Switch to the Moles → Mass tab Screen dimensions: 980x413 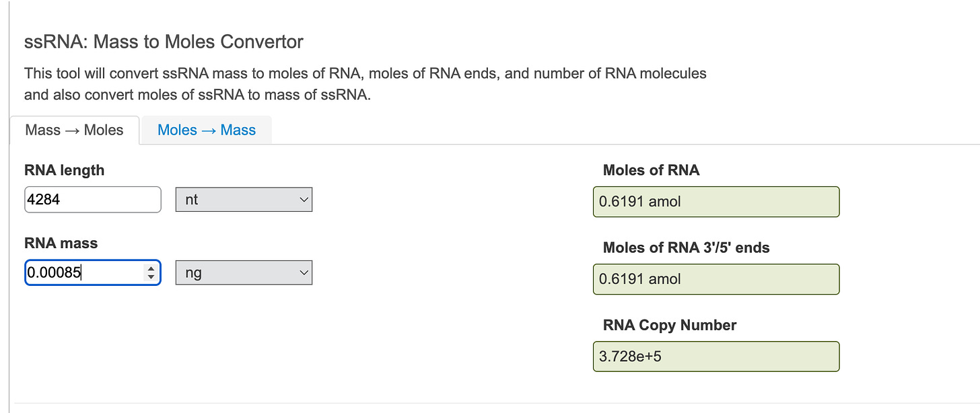[207, 130]
